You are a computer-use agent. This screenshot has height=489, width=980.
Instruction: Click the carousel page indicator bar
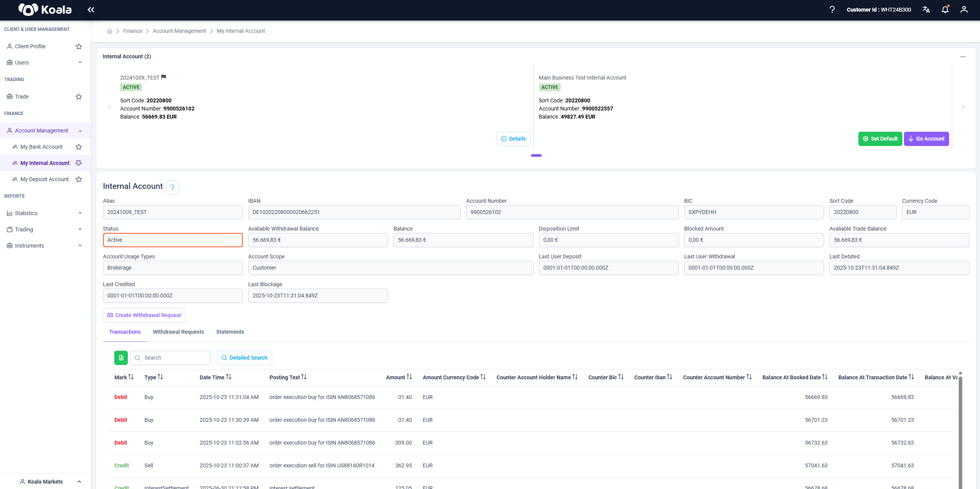(536, 155)
